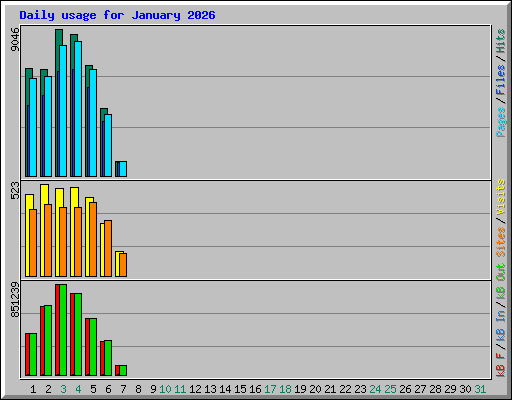Viewport: 512px width, 400px height.
Task: Click day label 30 on x-axis
Action: click(x=465, y=389)
